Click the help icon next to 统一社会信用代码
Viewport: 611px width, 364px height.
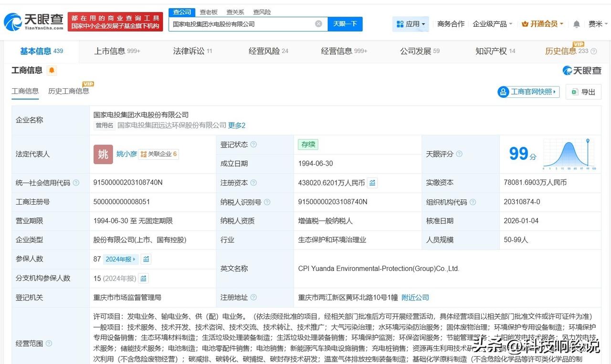[x=76, y=183]
